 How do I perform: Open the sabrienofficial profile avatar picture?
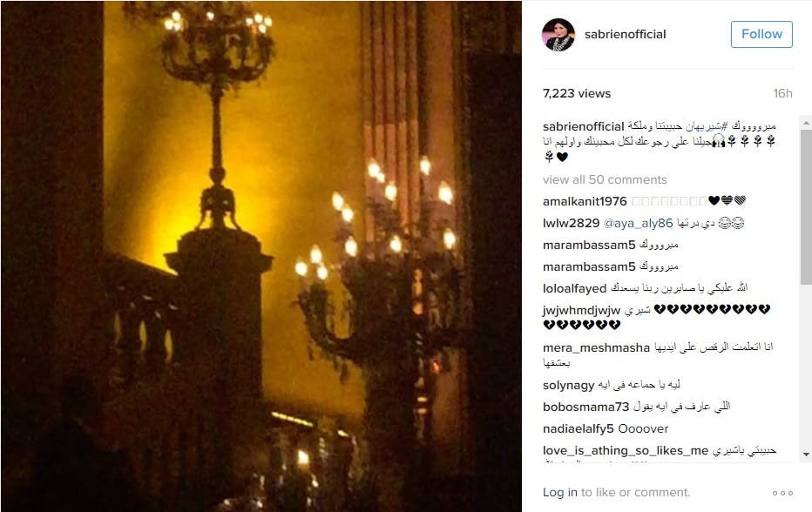click(558, 35)
